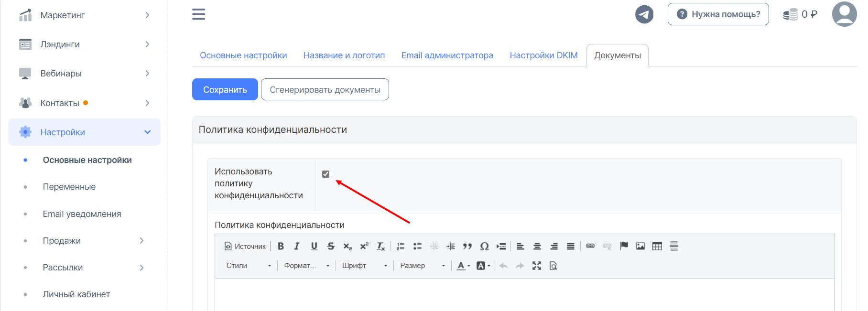Insert a horizontal line

click(x=674, y=246)
